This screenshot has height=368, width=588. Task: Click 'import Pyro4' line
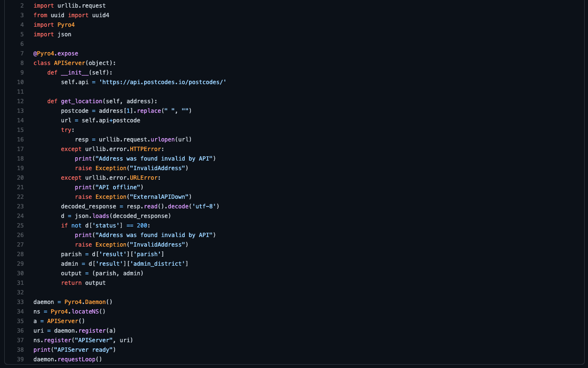54,25
